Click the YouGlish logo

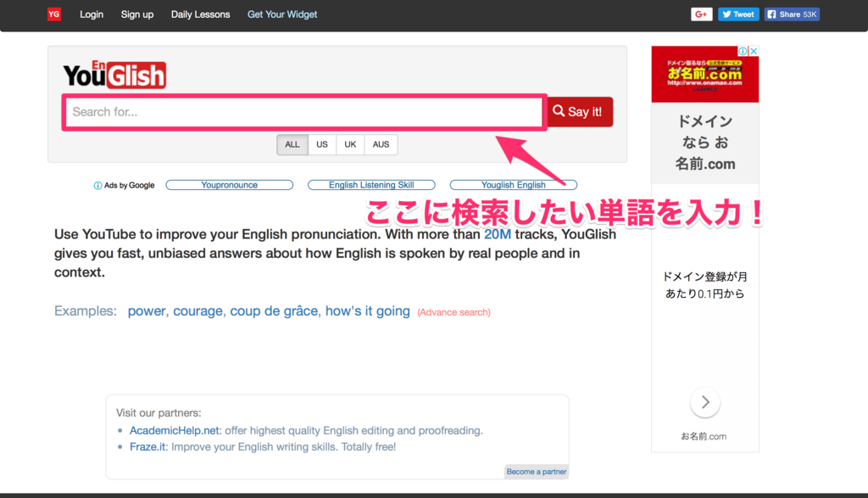pyautogui.click(x=114, y=74)
